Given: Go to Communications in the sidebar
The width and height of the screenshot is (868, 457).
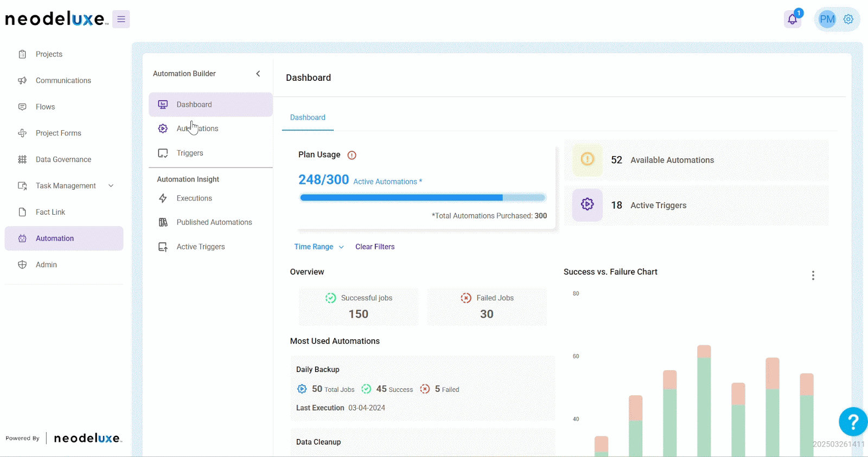Looking at the screenshot, I should pyautogui.click(x=64, y=80).
